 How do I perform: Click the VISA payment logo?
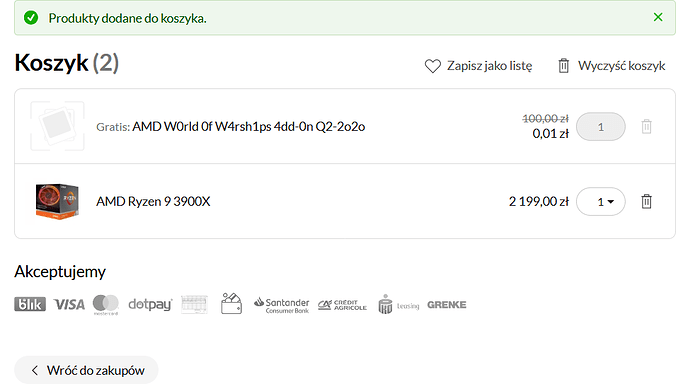pyautogui.click(x=69, y=304)
